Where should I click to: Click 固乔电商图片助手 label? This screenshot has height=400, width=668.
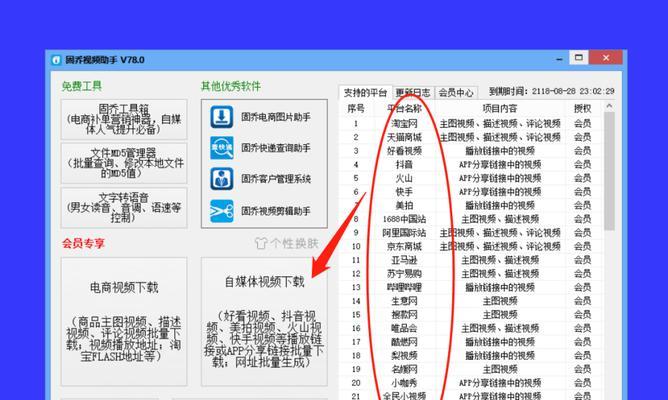coord(276,117)
